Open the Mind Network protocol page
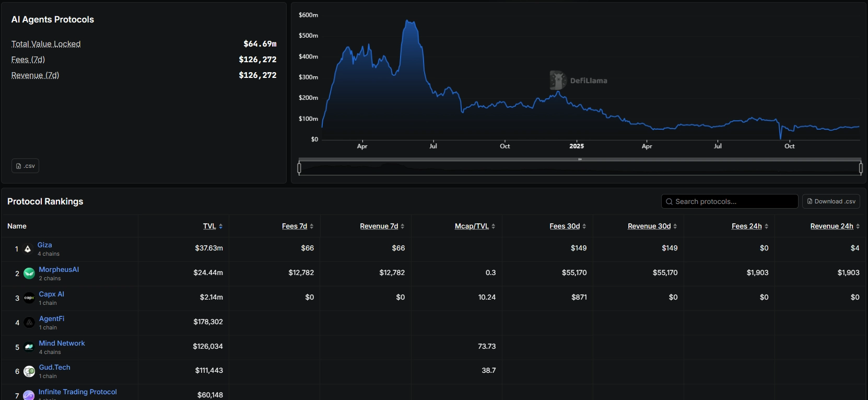The image size is (868, 400). [62, 343]
